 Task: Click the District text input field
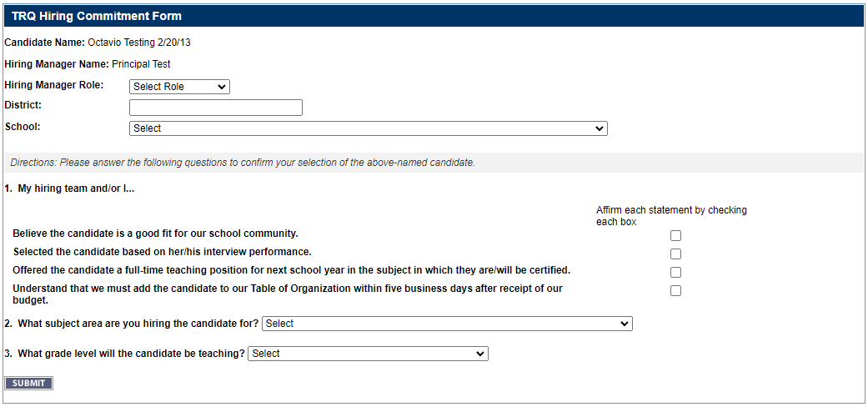[x=216, y=108]
